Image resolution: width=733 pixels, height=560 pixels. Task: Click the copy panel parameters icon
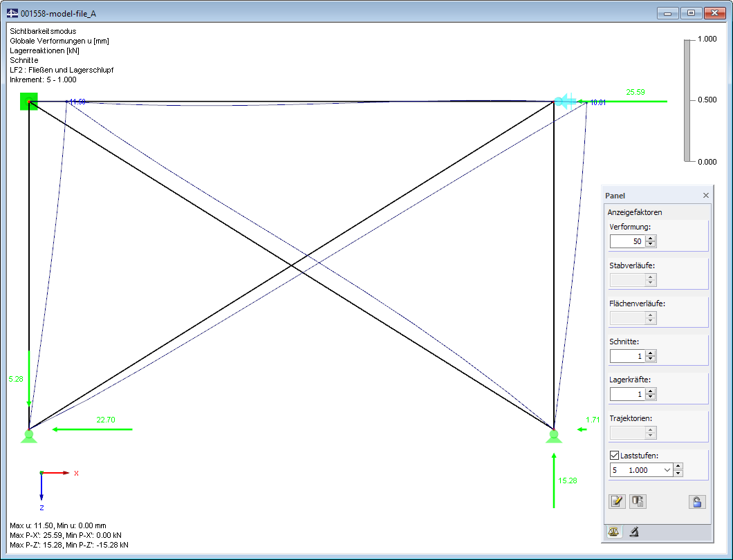637,501
